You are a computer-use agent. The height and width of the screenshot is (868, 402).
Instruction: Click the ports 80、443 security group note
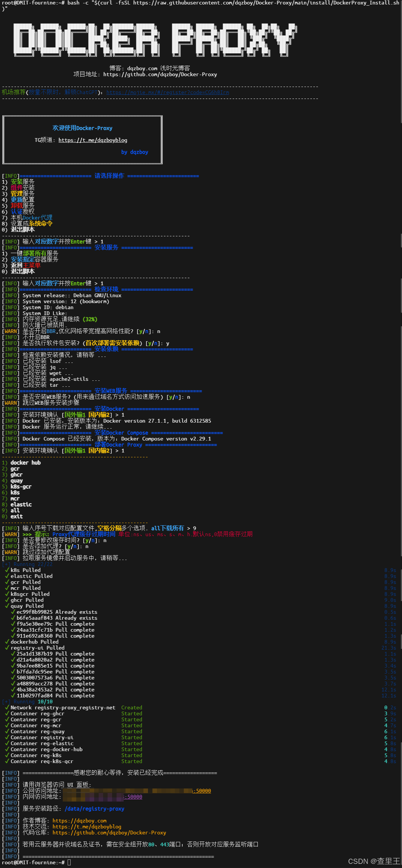pos(130,844)
